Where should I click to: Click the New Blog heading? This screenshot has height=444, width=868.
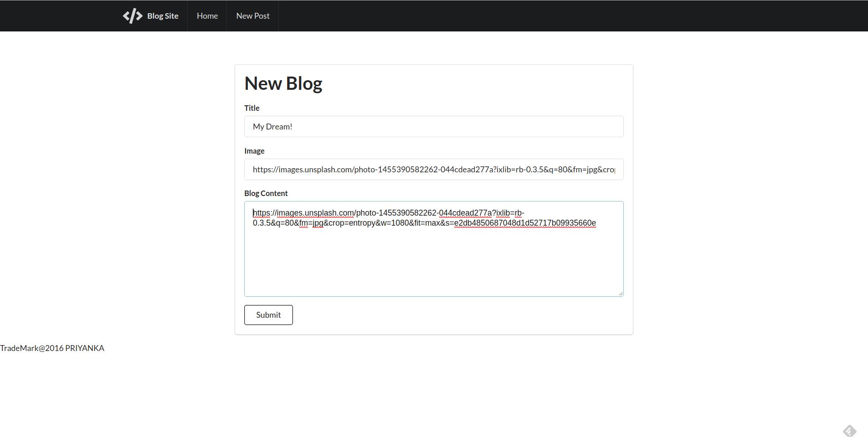[x=283, y=83]
